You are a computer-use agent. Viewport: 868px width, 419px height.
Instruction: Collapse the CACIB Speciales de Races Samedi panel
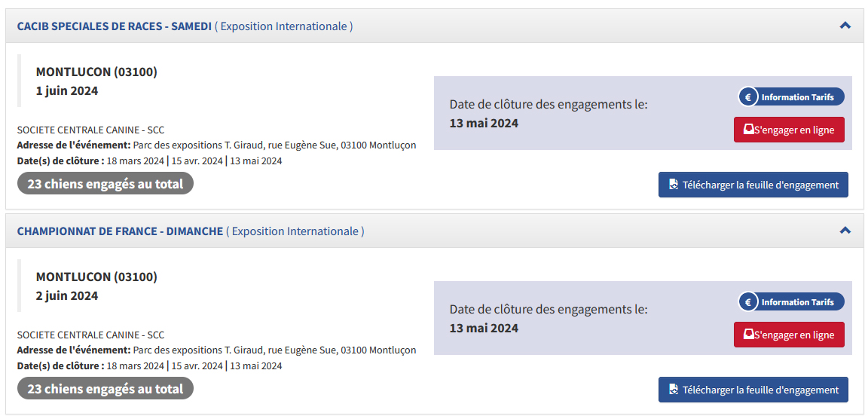[x=845, y=26]
